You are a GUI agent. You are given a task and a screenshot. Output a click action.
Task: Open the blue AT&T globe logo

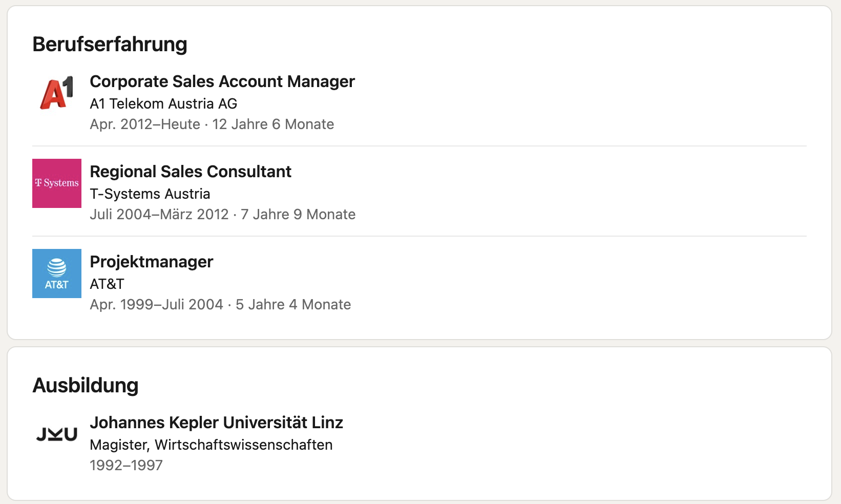pyautogui.click(x=57, y=274)
